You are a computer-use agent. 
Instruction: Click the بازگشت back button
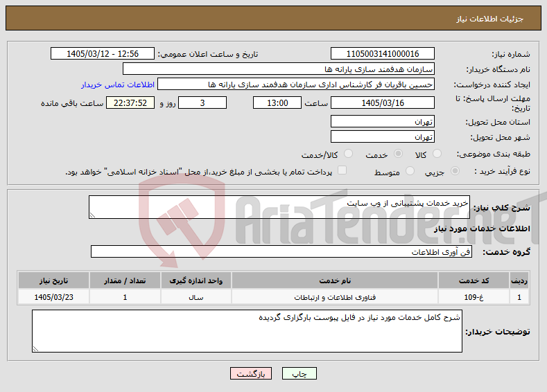point(251,373)
